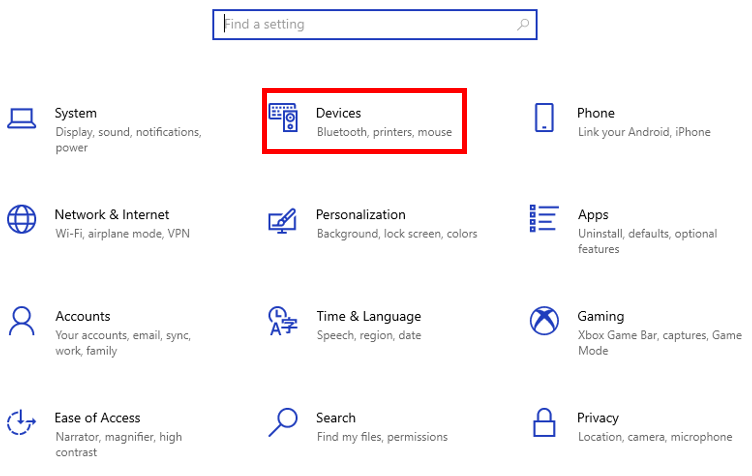
Task: Open the Apps heading link
Action: [x=593, y=214]
